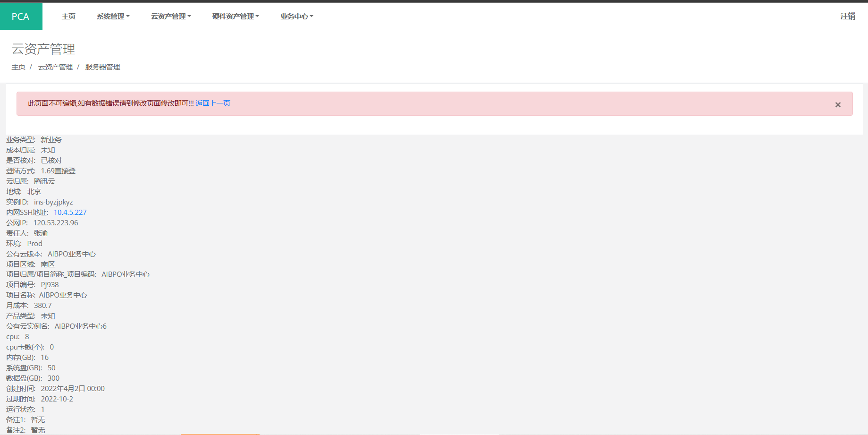The height and width of the screenshot is (435, 868).
Task: Select instance ID ins-byzjpkyz
Action: tap(53, 202)
